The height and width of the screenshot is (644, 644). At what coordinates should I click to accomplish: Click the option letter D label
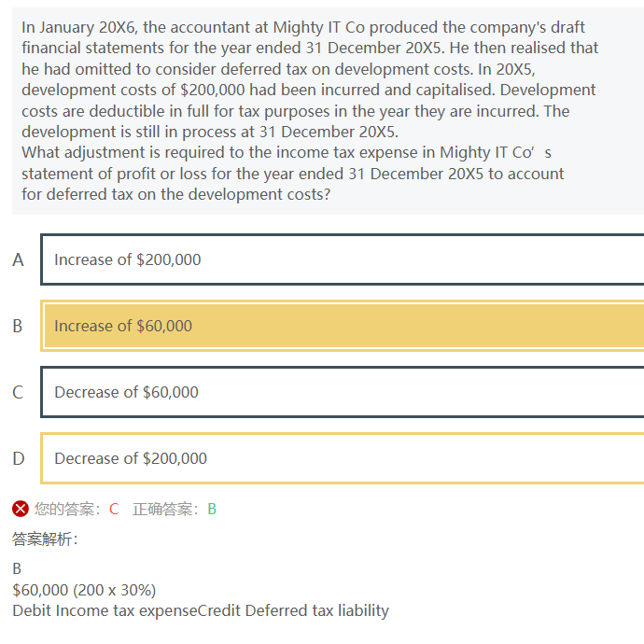click(x=19, y=458)
